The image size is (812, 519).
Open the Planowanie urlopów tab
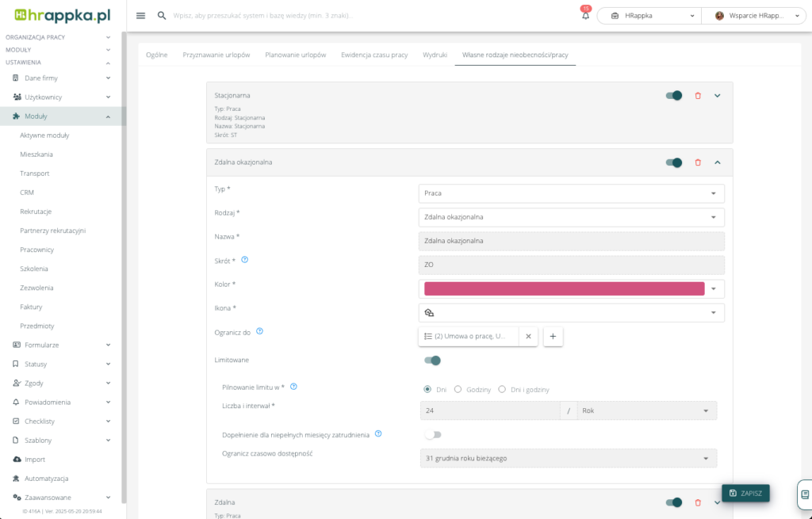(295, 55)
